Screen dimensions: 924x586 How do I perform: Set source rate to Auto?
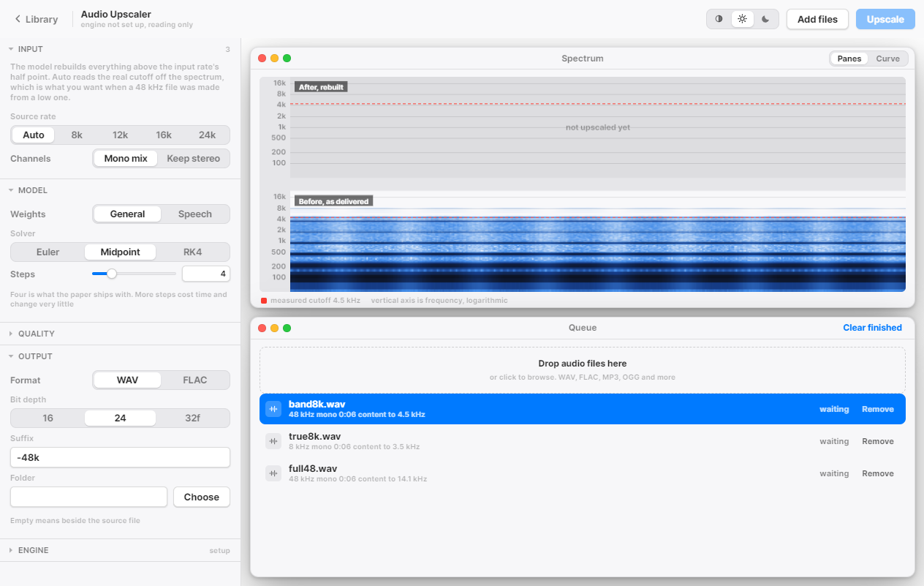[34, 135]
